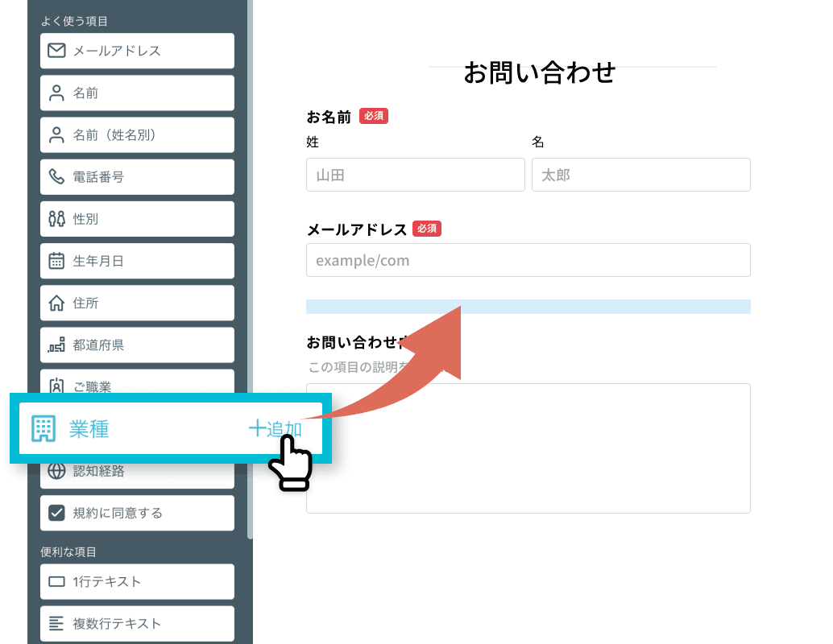Add the 複数行テキスト field item
This screenshot has height=644, width=833.
tap(137, 623)
